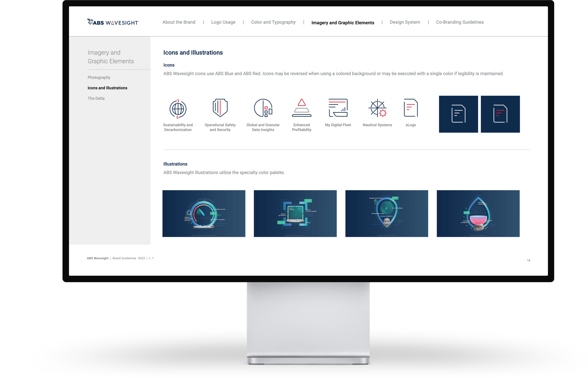The image size is (588, 378).
Task: Click the Sustainability globe icon
Action: [x=178, y=109]
